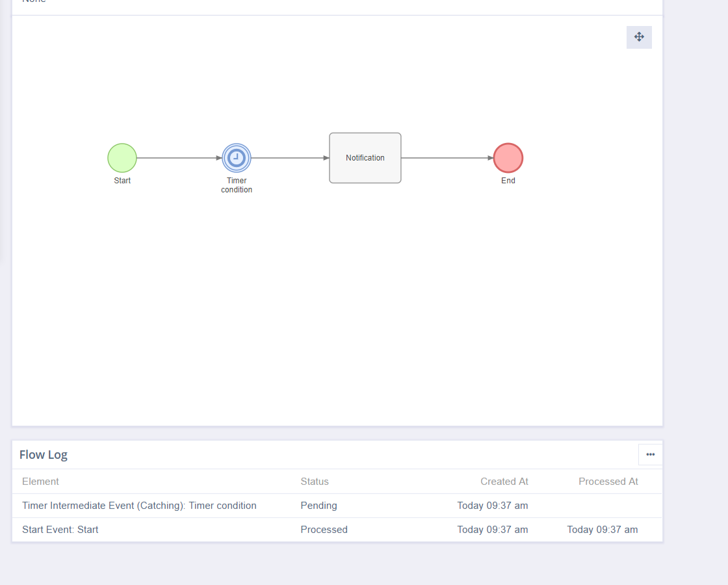Select the arrow from Start to Timer
728x585 pixels.
pos(179,158)
